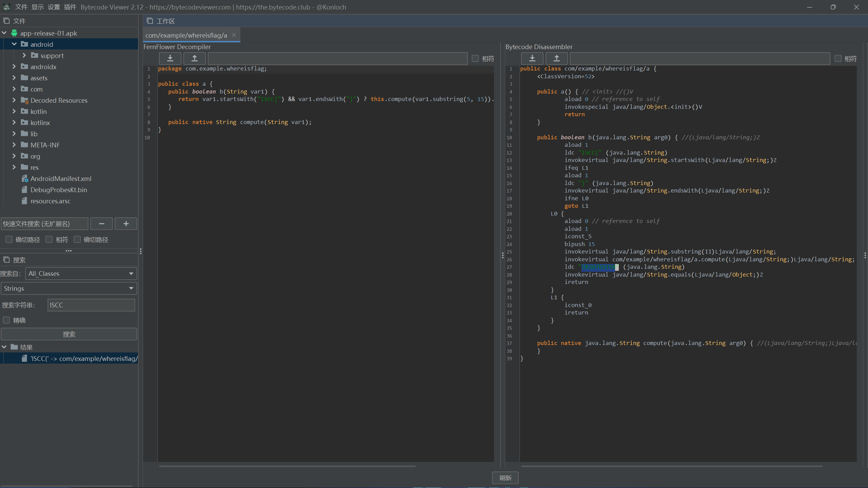
Task: Collapse the app-release-01.apk root node
Action: 4,33
